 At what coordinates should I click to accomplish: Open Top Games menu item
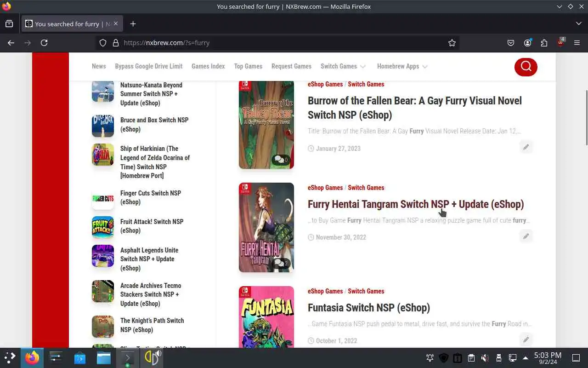point(248,66)
